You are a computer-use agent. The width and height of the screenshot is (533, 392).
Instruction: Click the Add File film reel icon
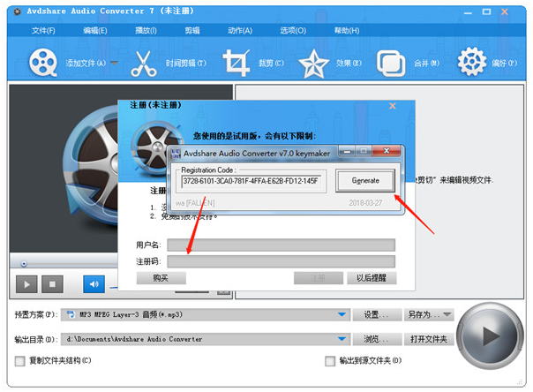coord(43,63)
